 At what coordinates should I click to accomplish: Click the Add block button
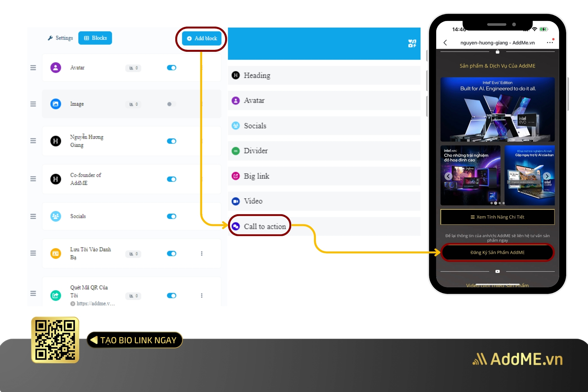pos(202,39)
